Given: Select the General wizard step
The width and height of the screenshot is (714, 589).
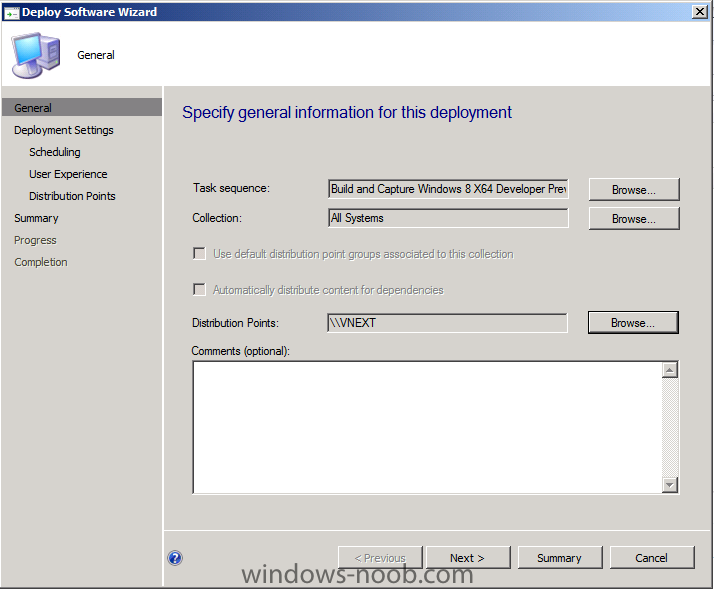Looking at the screenshot, I should coord(82,108).
